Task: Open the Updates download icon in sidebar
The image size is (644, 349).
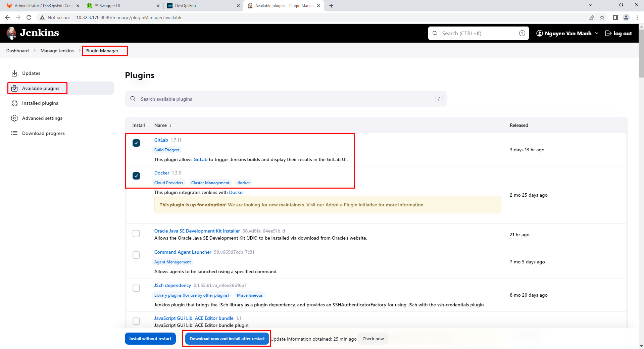Action: tap(14, 73)
